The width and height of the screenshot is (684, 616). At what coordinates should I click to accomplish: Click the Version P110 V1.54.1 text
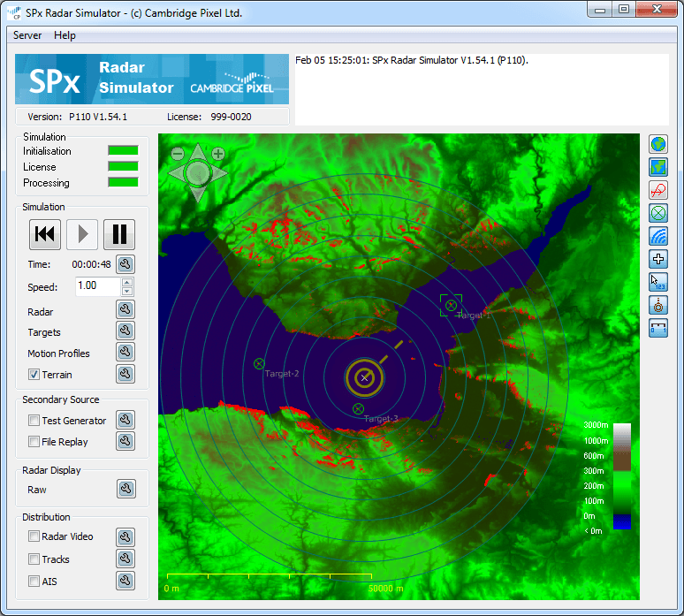(77, 117)
